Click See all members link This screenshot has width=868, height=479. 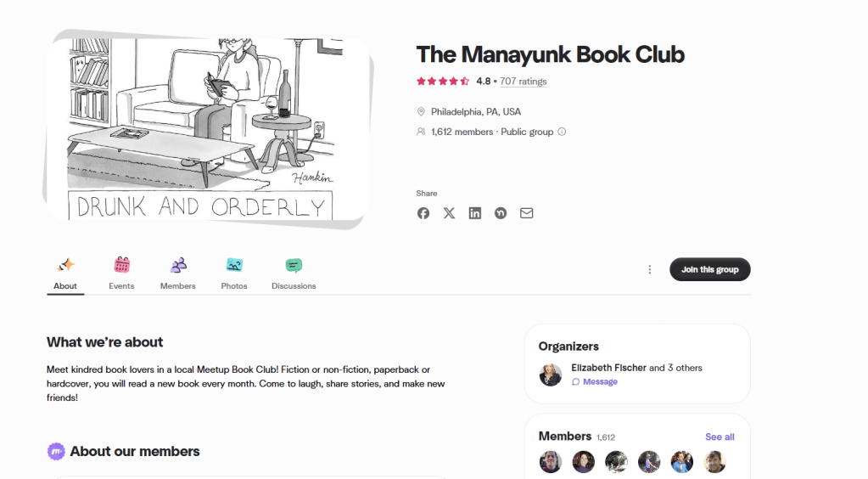point(720,437)
